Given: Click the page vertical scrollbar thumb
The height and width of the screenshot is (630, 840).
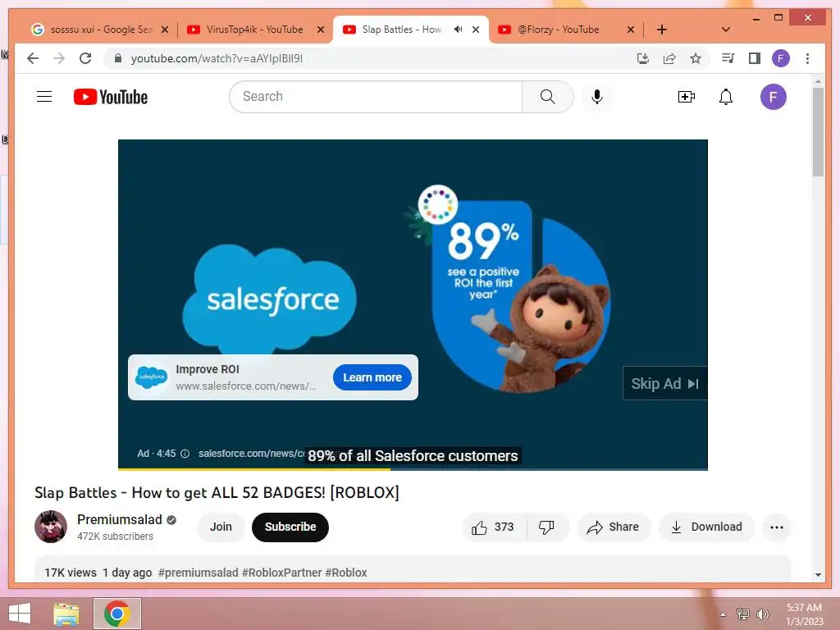Looking at the screenshot, I should 818,132.
